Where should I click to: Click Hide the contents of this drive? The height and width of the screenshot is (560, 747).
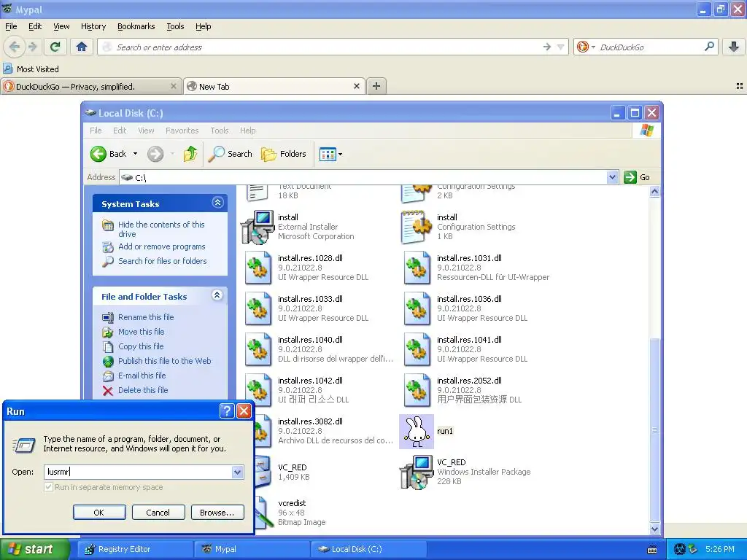click(161, 229)
